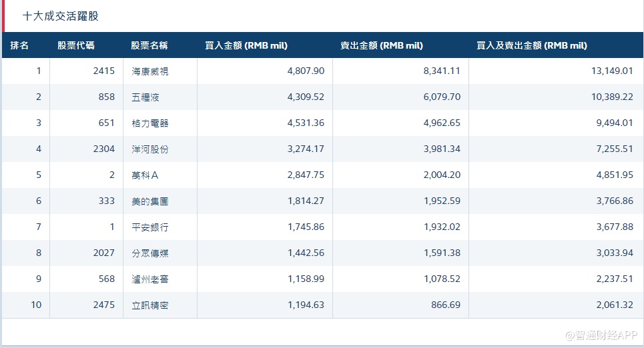Click stock code 2415
This screenshot has width=644, height=348.
pyautogui.click(x=104, y=71)
